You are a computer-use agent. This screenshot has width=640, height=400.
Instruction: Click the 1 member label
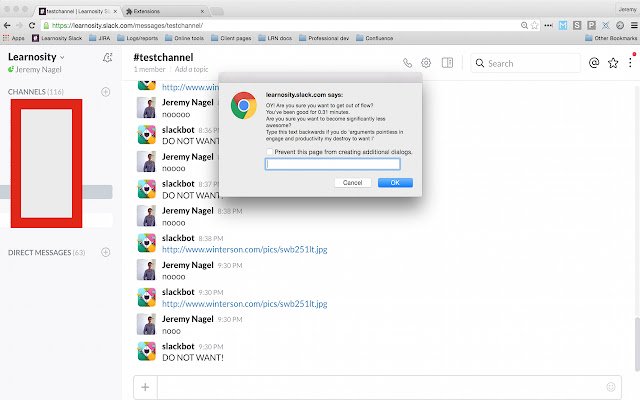click(x=149, y=69)
